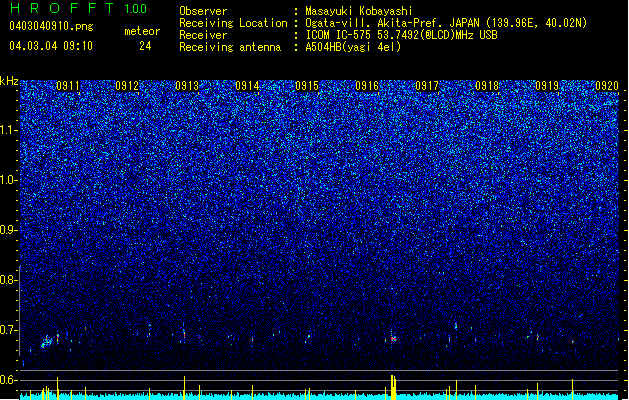Screen dimensions: 629x400
Task: Click the name Masayuki Kobayashi
Action: [x=359, y=11]
